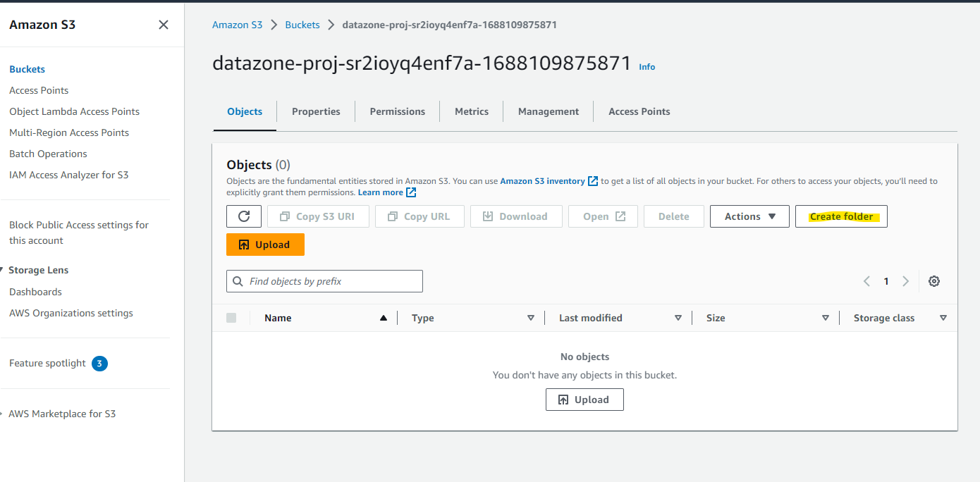The width and height of the screenshot is (980, 482).
Task: Click the Size column header
Action: 716,318
